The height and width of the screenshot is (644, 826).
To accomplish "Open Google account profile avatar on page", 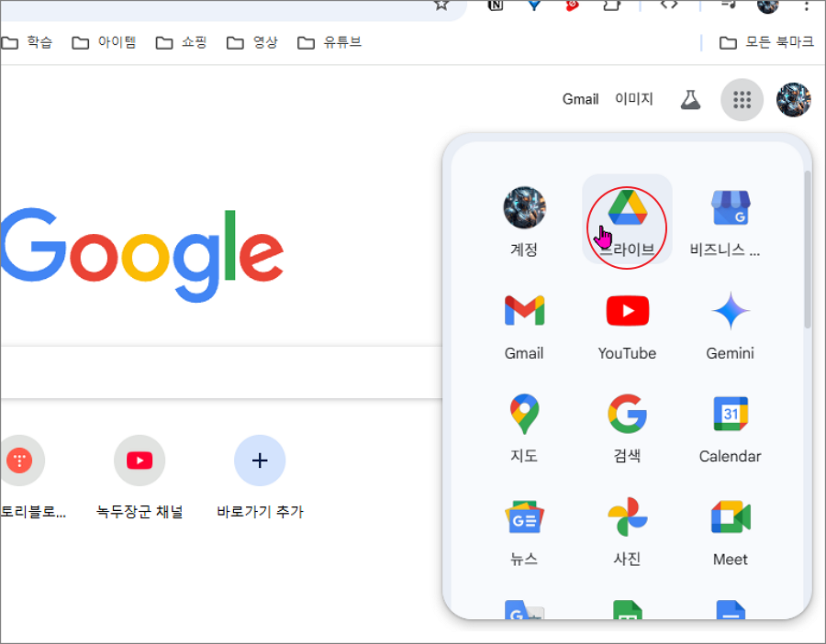I will tap(793, 99).
